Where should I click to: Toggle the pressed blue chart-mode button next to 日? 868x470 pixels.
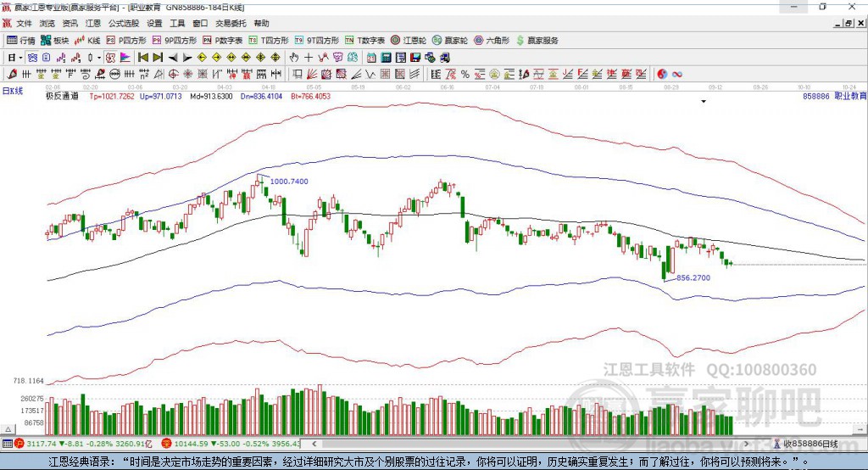tap(32, 58)
